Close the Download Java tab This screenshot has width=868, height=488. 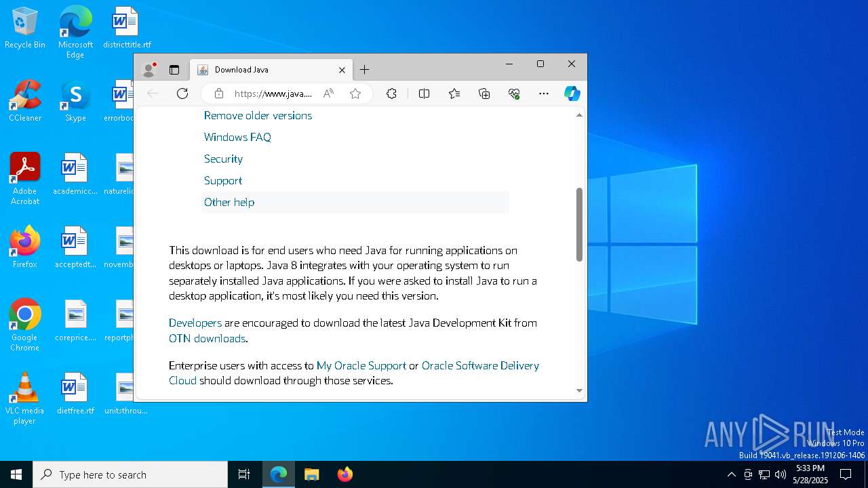click(x=342, y=70)
